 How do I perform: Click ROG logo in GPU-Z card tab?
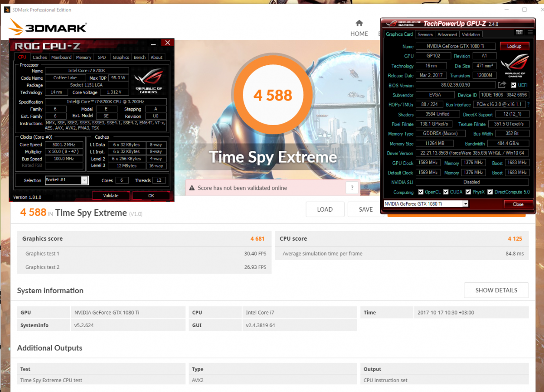(x=514, y=67)
